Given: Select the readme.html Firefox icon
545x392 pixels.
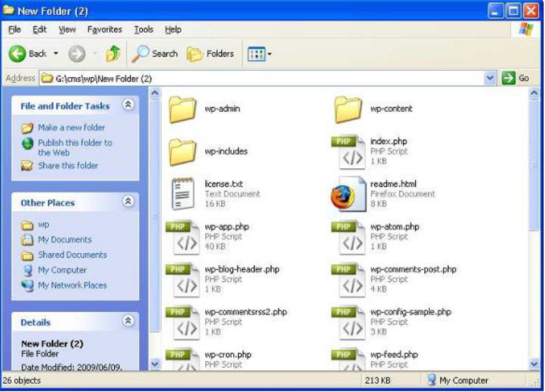Looking at the screenshot, I should 348,195.
